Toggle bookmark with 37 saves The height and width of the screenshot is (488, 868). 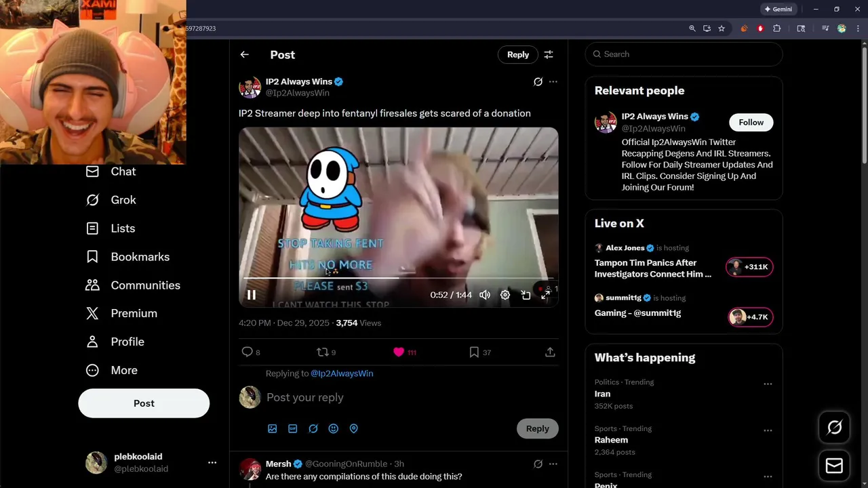tap(480, 352)
